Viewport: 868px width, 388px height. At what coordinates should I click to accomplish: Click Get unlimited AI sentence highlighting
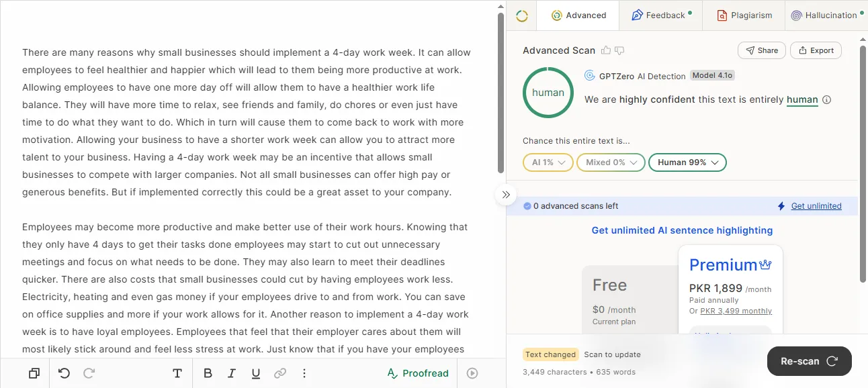coord(682,230)
